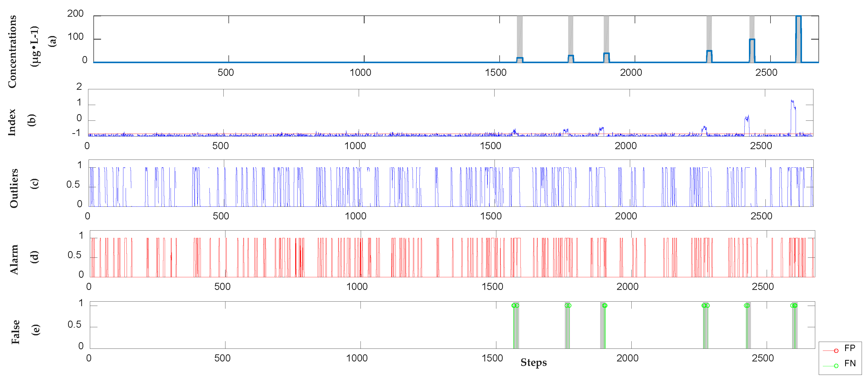Click the red FP legend marker

click(x=836, y=351)
